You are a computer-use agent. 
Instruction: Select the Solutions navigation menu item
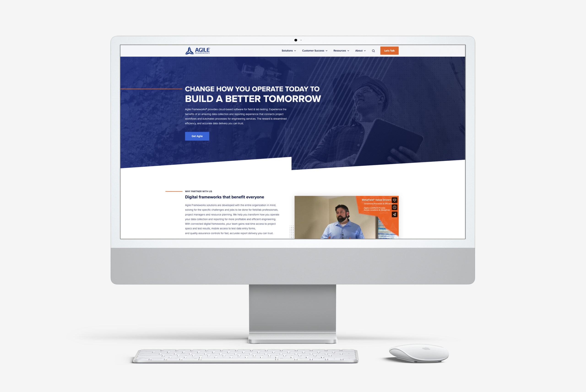287,50
